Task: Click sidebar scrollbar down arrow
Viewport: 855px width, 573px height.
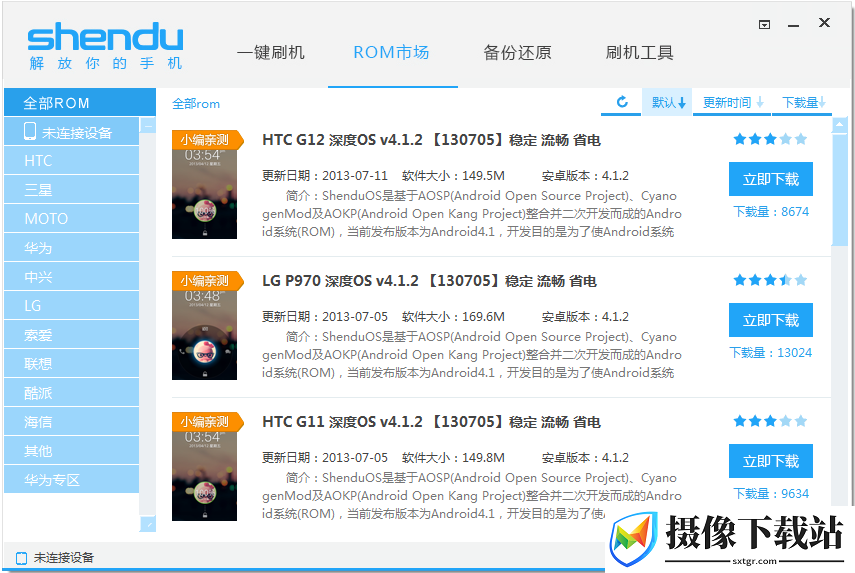Action: (148, 524)
